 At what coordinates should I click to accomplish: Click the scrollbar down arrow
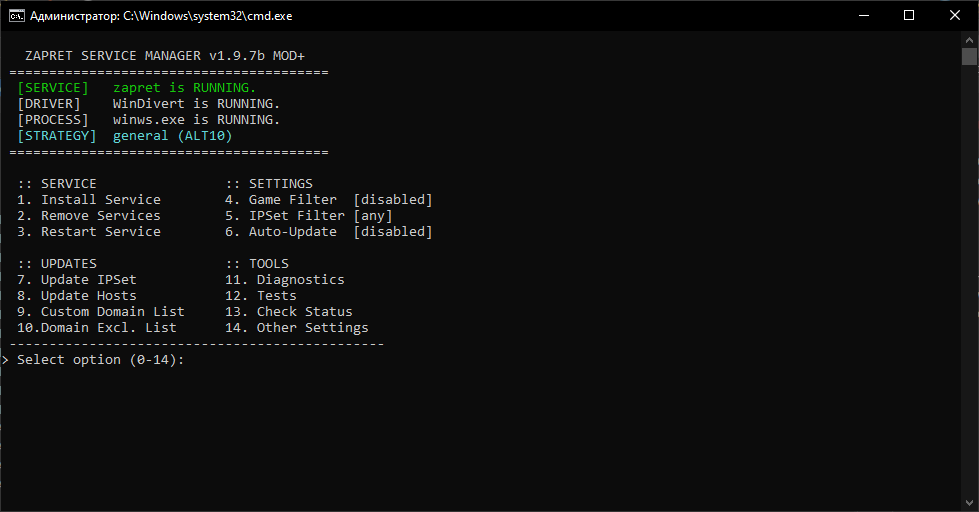969,504
